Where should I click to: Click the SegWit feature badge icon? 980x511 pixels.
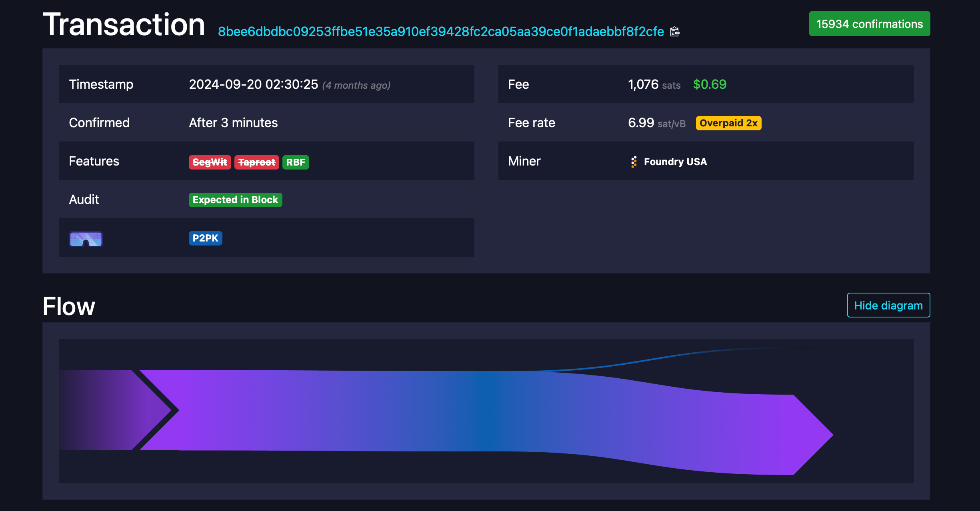coord(209,161)
